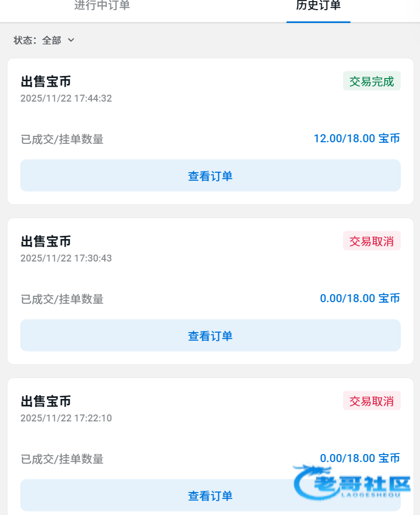420x515 pixels.
Task: Click the 出售宝币 title of the 17:22:10 order
Action: [x=46, y=401]
